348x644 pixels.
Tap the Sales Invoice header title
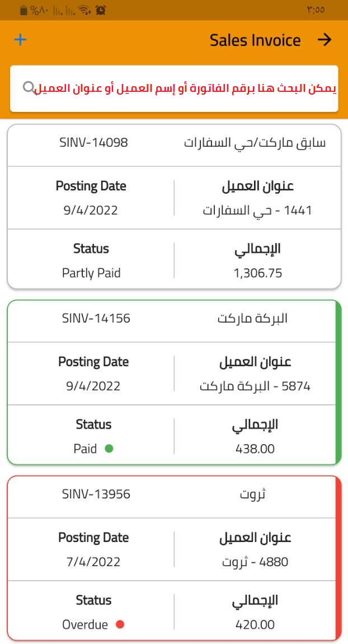pos(255,40)
